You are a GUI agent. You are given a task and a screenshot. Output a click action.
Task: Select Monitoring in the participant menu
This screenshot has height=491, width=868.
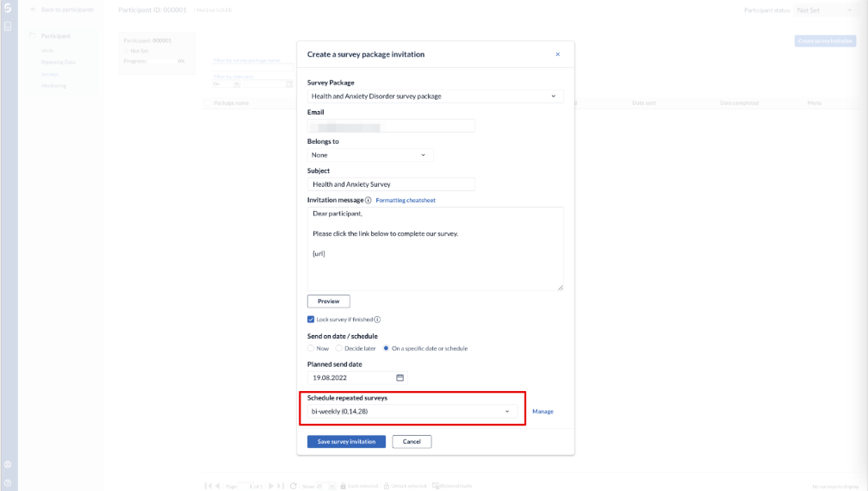pyautogui.click(x=53, y=86)
